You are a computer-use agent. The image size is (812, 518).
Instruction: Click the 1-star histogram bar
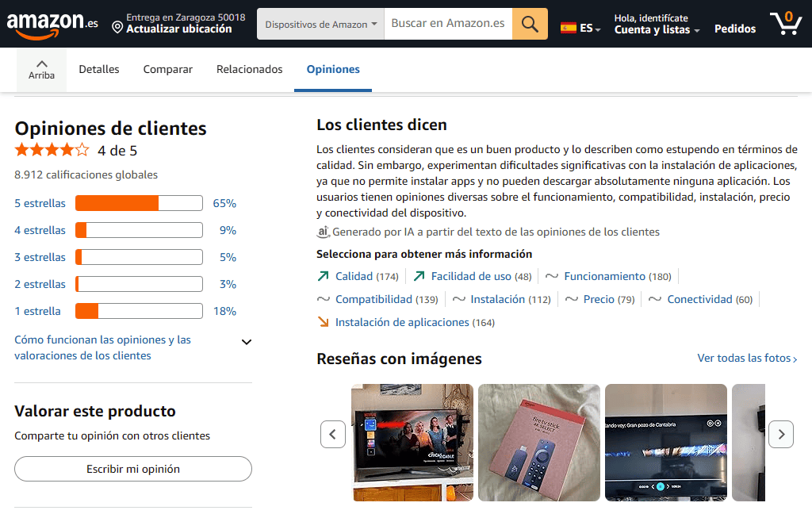point(139,311)
